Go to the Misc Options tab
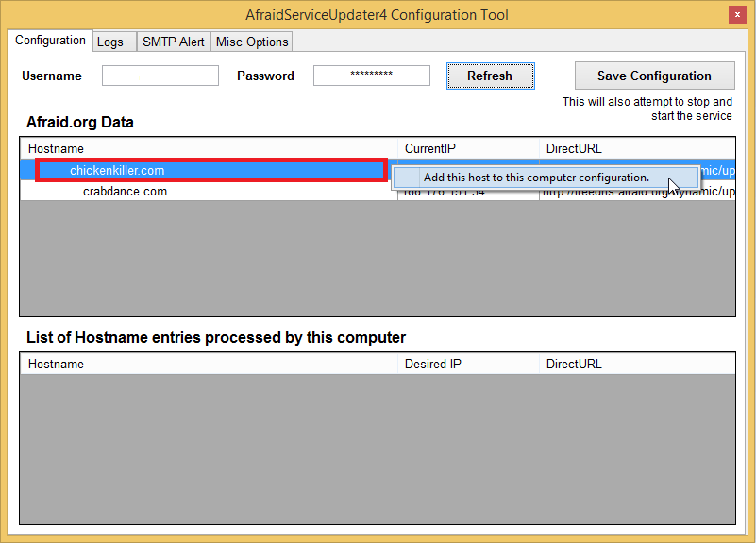756x543 pixels. (252, 42)
